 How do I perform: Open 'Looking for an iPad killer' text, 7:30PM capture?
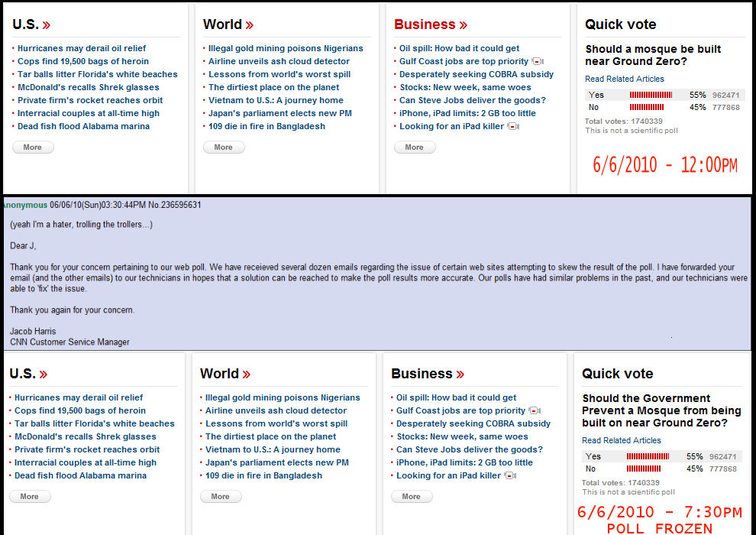pos(448,475)
